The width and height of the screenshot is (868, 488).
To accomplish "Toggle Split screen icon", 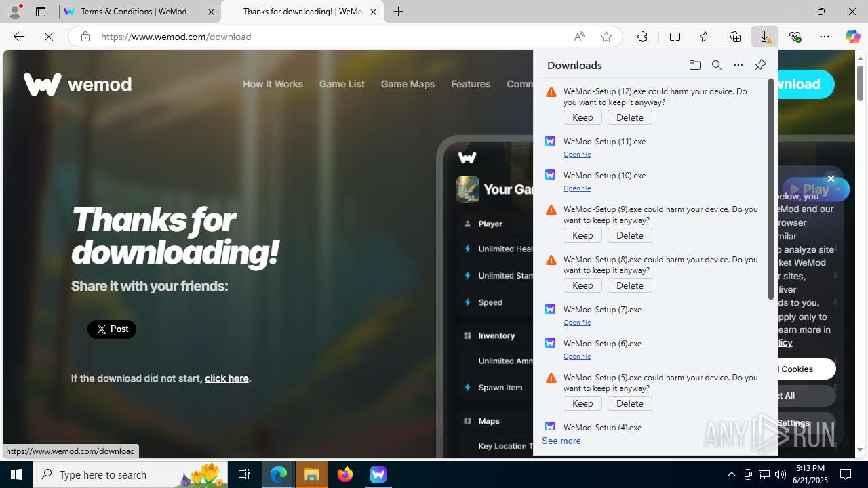I will click(675, 37).
